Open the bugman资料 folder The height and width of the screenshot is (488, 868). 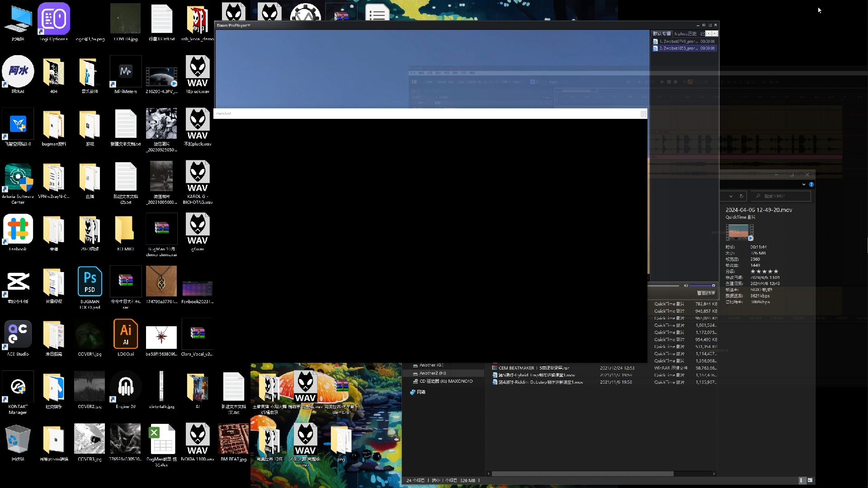(x=54, y=127)
